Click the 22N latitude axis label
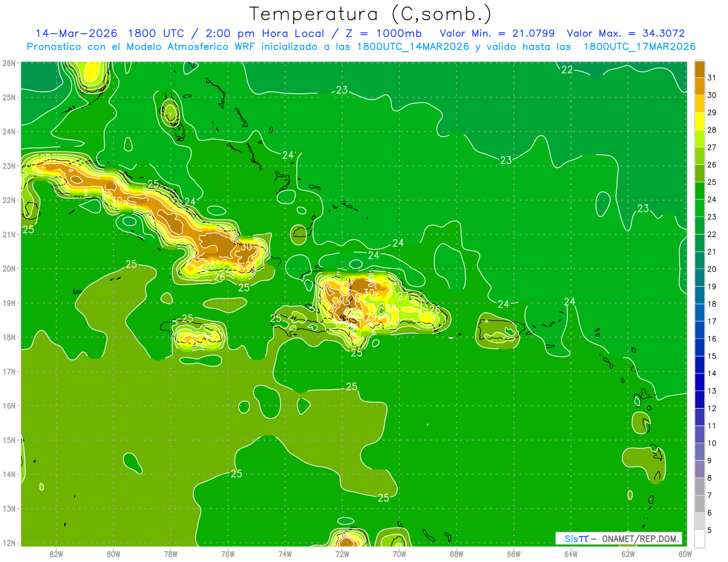The width and height of the screenshot is (728, 562). (x=10, y=200)
